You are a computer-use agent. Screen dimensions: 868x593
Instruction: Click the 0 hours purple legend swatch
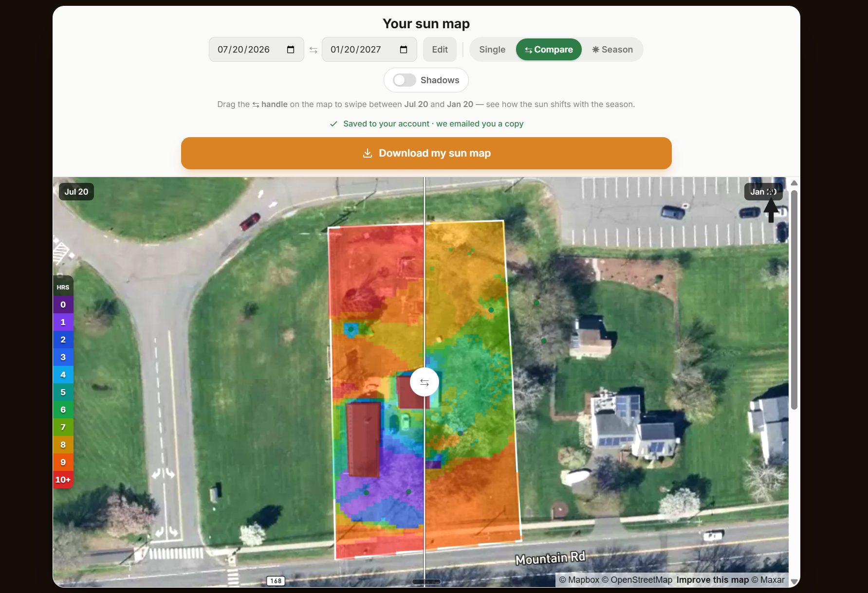tap(63, 305)
